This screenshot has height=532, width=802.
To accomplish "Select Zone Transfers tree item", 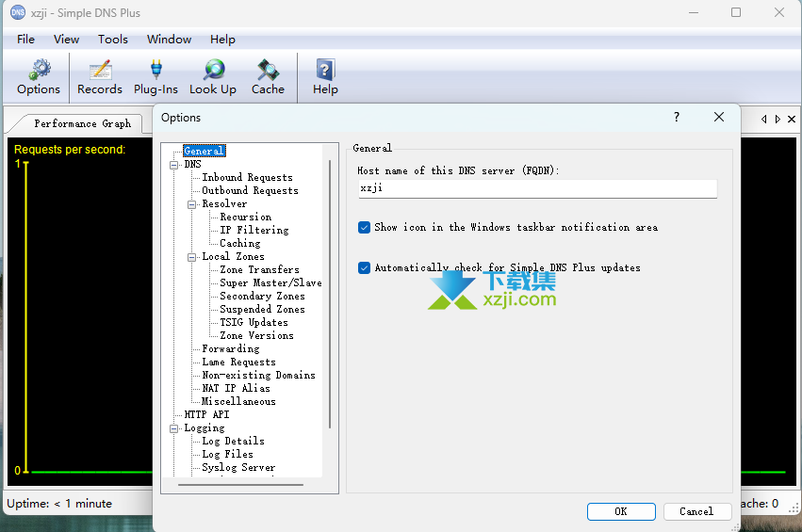I will (x=259, y=270).
